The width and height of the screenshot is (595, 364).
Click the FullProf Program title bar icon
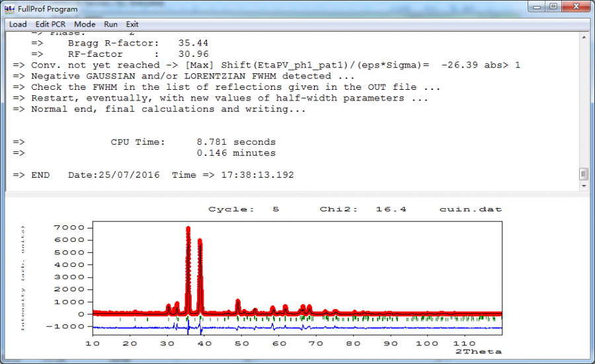click(x=9, y=9)
